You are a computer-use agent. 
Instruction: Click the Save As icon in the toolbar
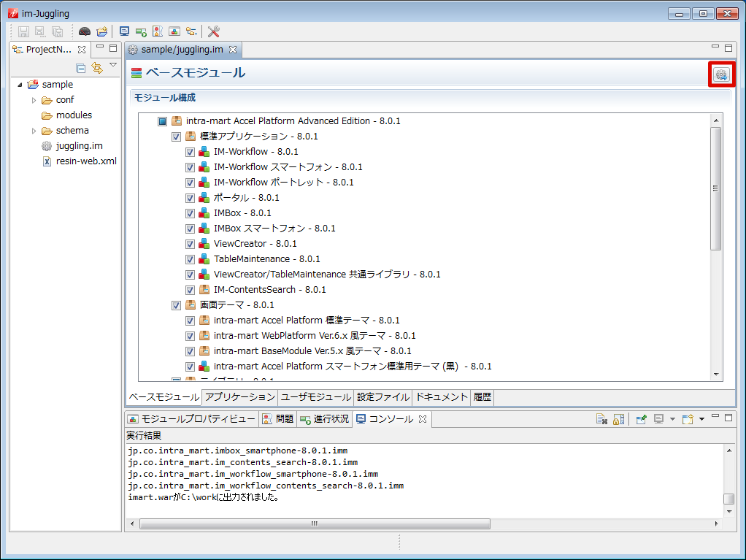40,31
